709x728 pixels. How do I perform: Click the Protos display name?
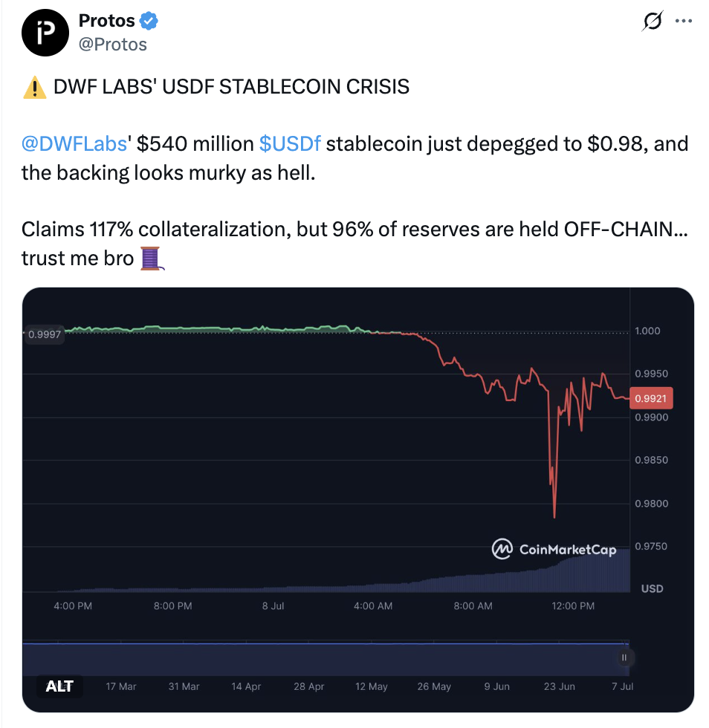coord(107,21)
